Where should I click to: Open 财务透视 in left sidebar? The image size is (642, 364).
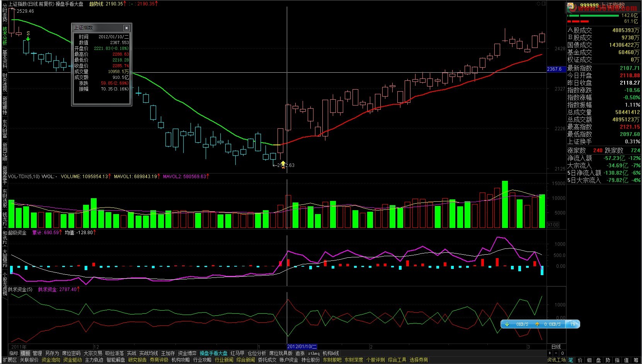(x=5, y=82)
